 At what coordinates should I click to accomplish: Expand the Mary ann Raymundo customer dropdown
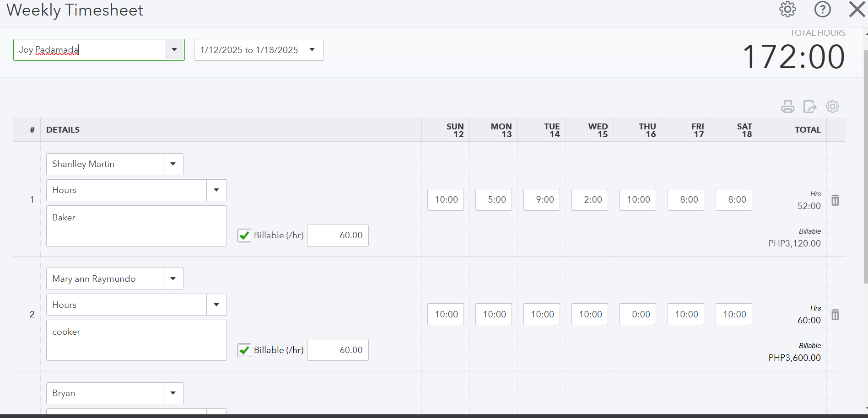click(x=173, y=279)
